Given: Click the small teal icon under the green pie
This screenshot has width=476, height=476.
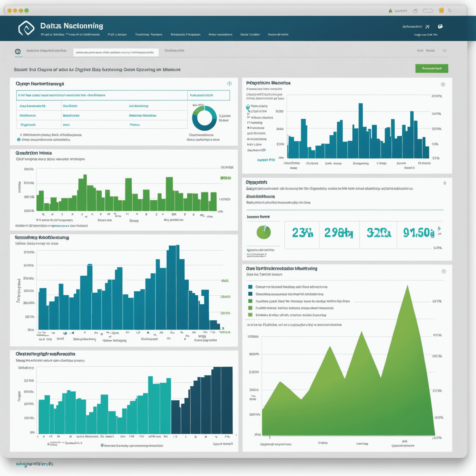Looking at the screenshot, I should pyautogui.click(x=248, y=250).
